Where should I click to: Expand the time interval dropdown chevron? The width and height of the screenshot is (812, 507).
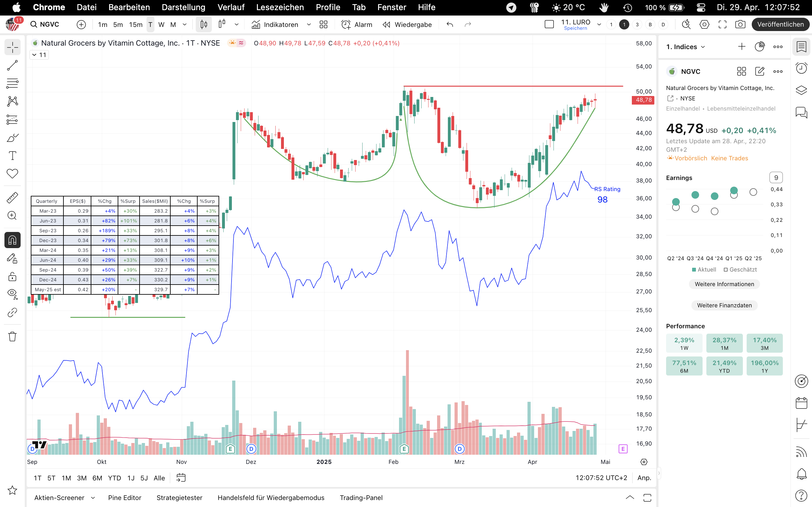(185, 24)
